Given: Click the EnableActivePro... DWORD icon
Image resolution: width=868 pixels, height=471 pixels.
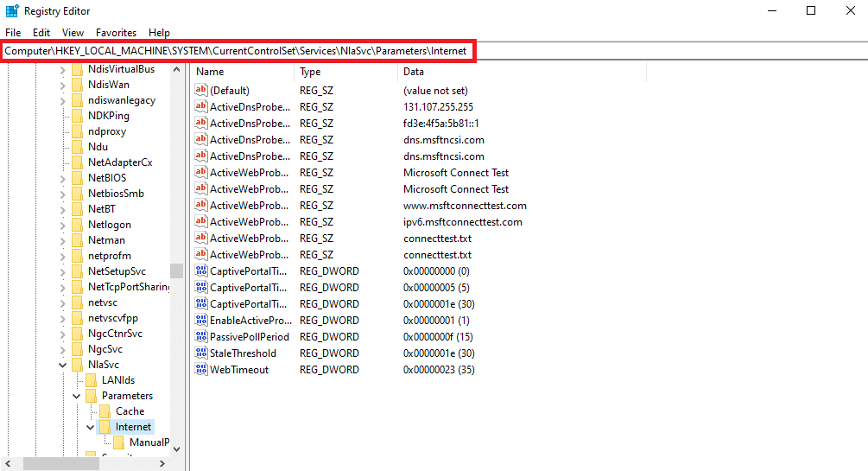Looking at the screenshot, I should 201,320.
